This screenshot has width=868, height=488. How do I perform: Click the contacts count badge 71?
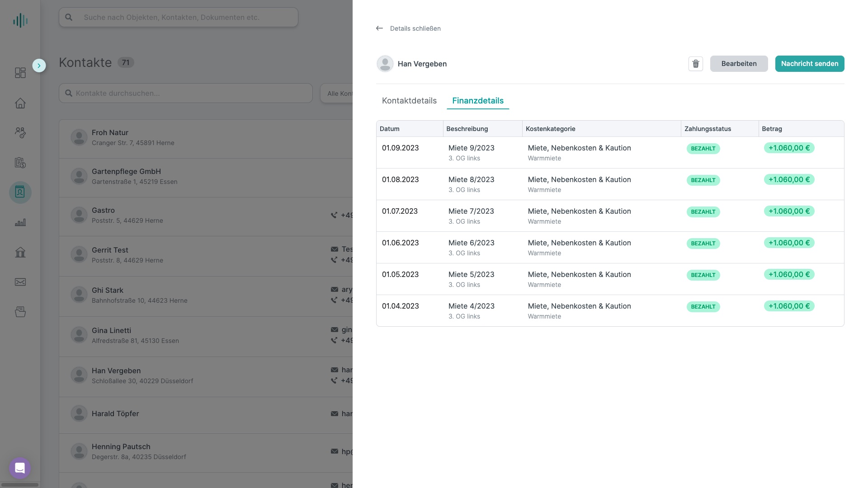tap(126, 62)
